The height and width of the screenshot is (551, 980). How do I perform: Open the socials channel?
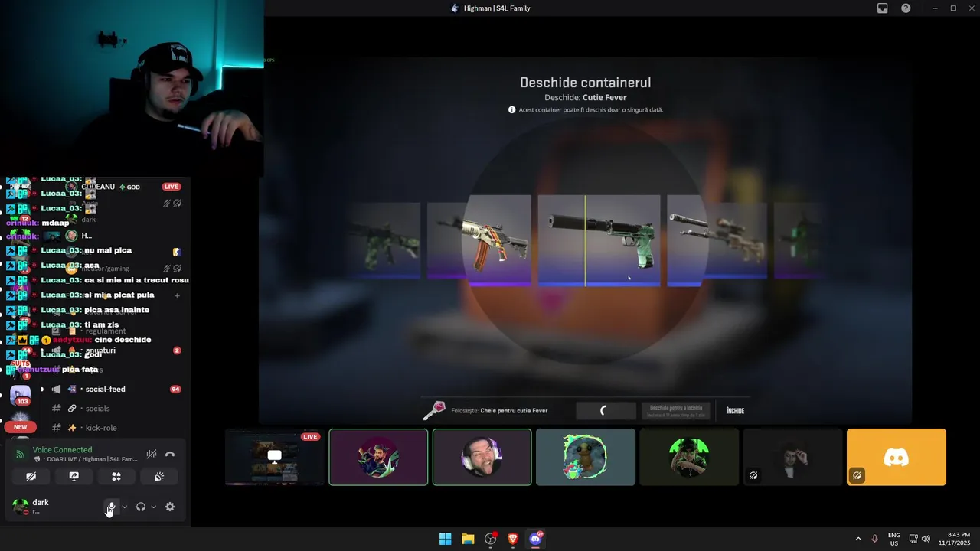115,409
